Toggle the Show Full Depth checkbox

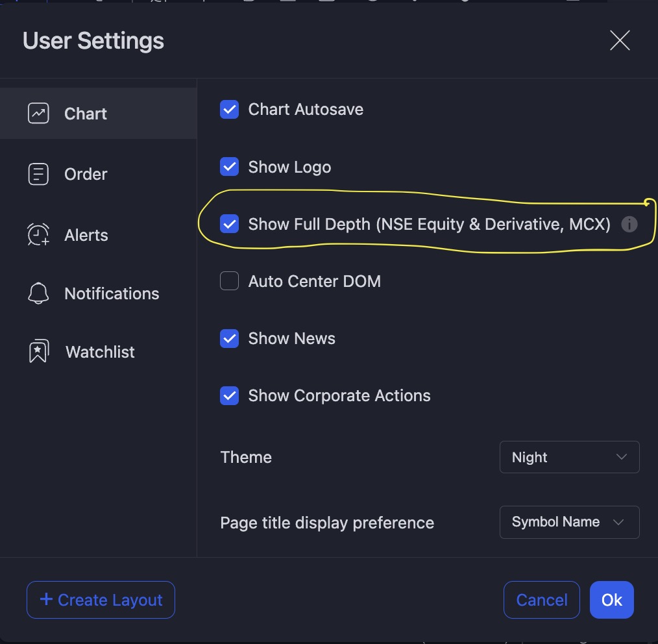coord(230,225)
